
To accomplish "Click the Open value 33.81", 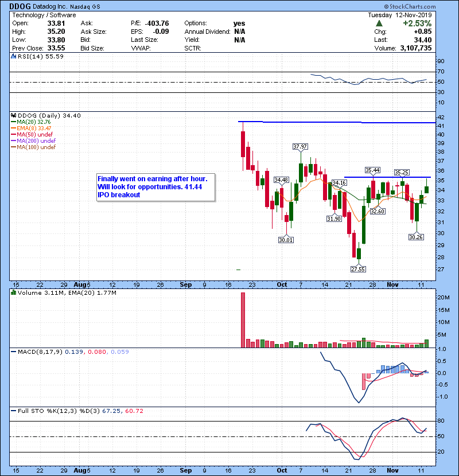I will click(56, 24).
